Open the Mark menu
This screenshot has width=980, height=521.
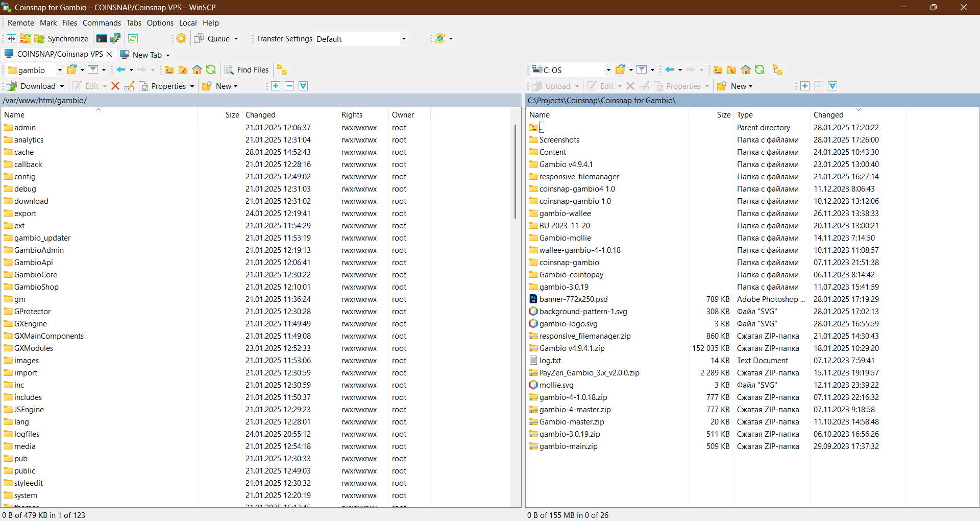click(x=48, y=23)
